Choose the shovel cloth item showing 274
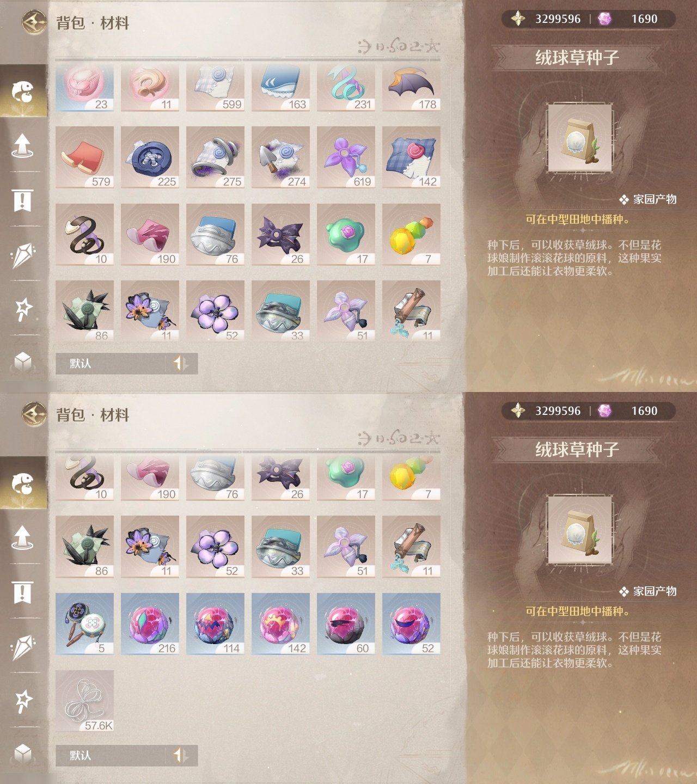697x784 pixels. (x=280, y=157)
